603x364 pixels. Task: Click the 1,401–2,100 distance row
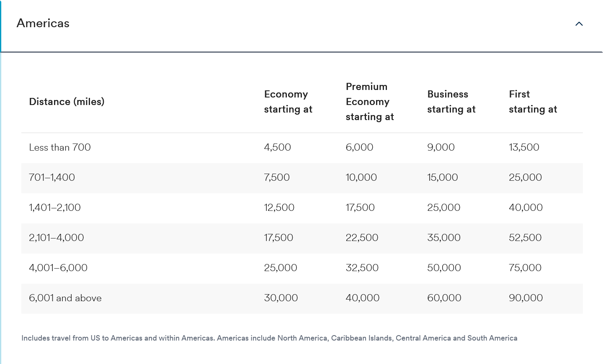tap(54, 208)
